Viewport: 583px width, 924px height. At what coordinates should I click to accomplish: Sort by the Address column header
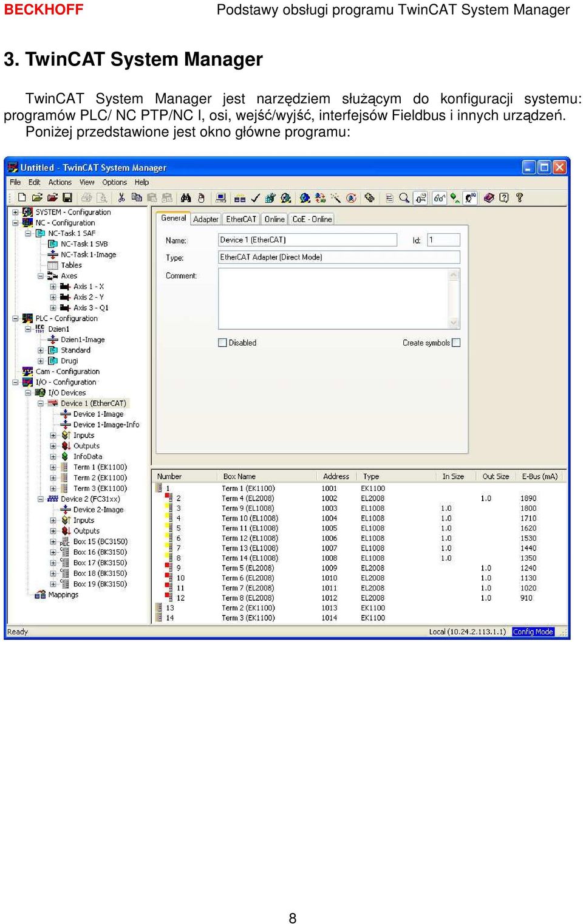point(336,476)
